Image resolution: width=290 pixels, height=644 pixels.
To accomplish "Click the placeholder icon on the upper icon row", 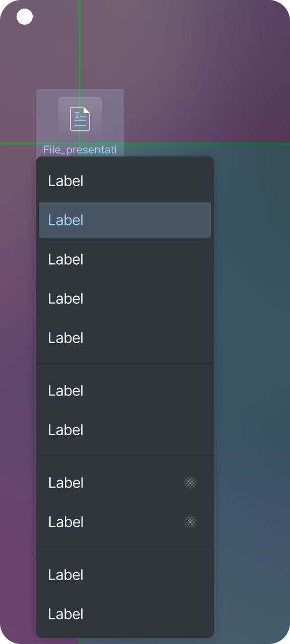I will click(x=190, y=483).
